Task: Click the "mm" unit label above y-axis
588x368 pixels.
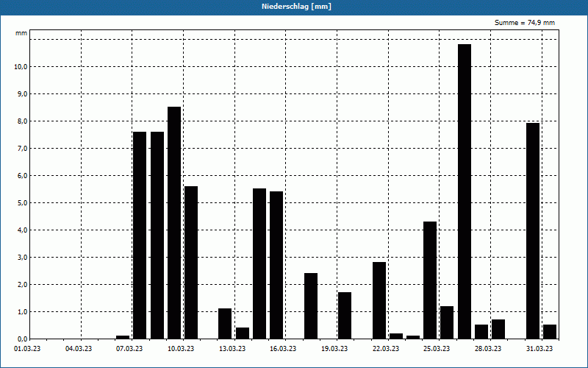Action: [x=21, y=33]
